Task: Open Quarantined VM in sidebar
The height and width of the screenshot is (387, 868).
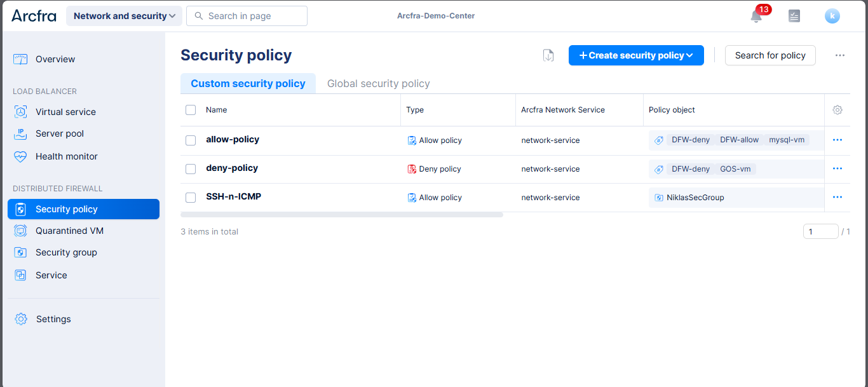Action: tap(69, 231)
